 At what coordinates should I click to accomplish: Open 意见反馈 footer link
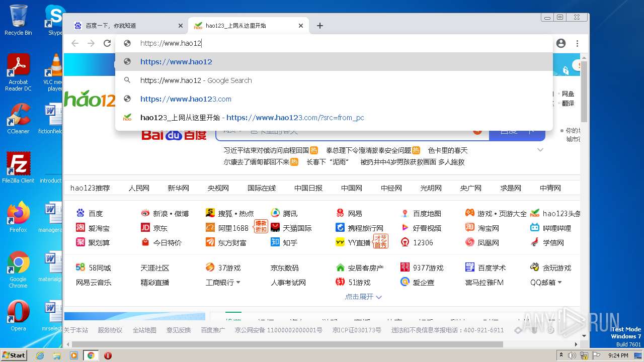tap(179, 330)
